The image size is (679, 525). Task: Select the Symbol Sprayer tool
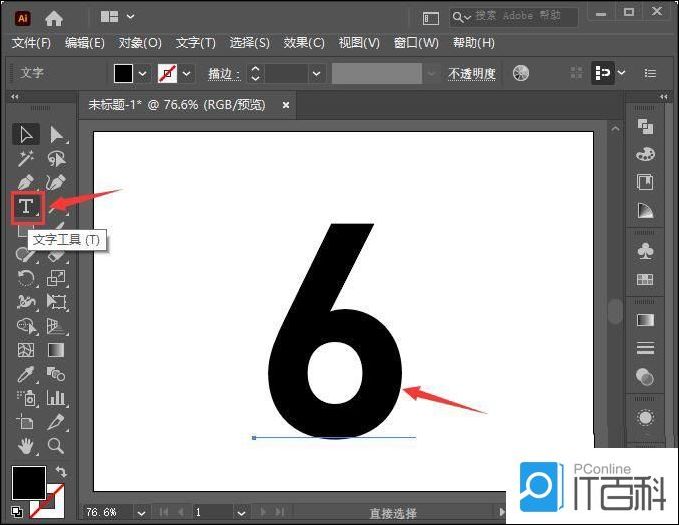27,398
